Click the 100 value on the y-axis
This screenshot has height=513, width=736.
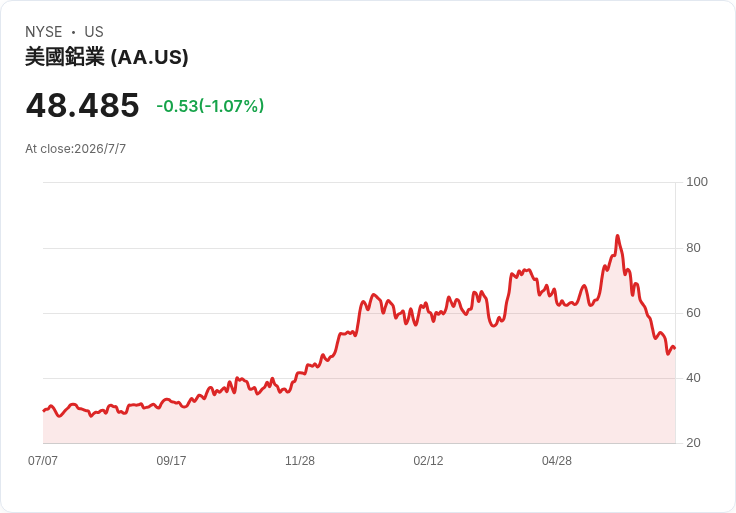pyautogui.click(x=697, y=182)
